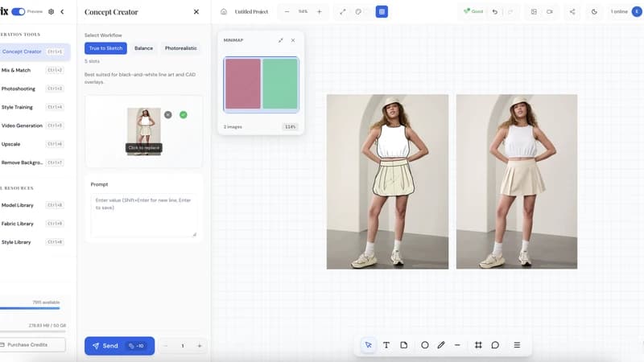Focus the Prompt text field

pyautogui.click(x=144, y=216)
